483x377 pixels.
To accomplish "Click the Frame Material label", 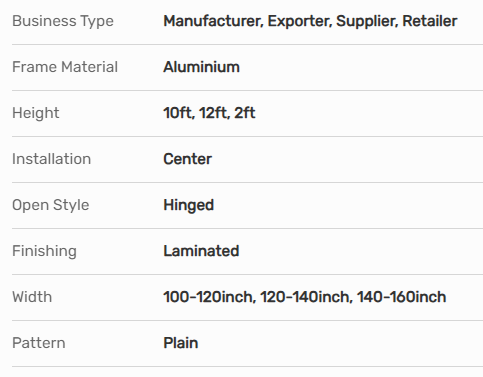I will tap(65, 67).
